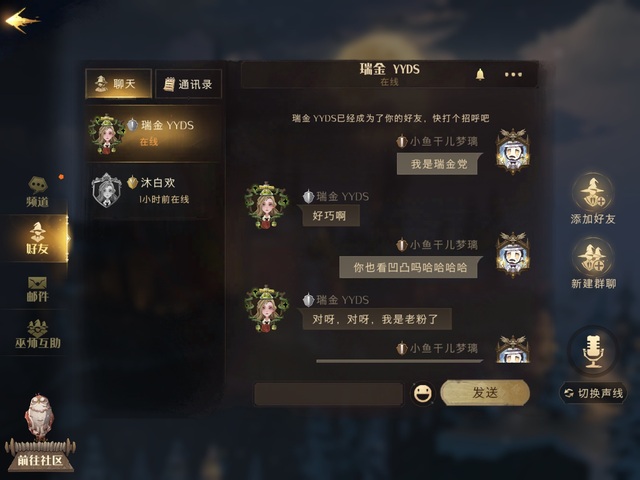Click the 新建群聊 new group chat icon
This screenshot has width=640, height=480.
593,264
